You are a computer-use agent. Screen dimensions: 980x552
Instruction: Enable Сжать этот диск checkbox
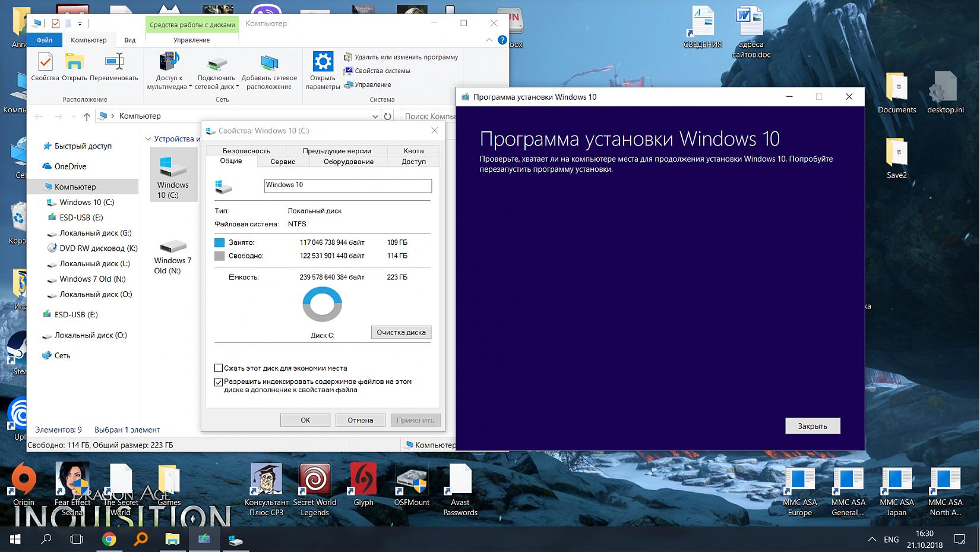[x=219, y=368]
